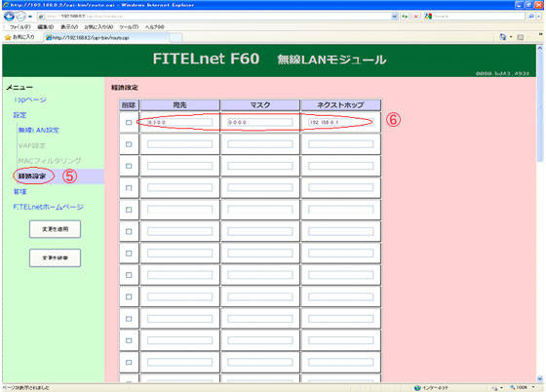Open the 表示 menu

pyautogui.click(x=69, y=26)
